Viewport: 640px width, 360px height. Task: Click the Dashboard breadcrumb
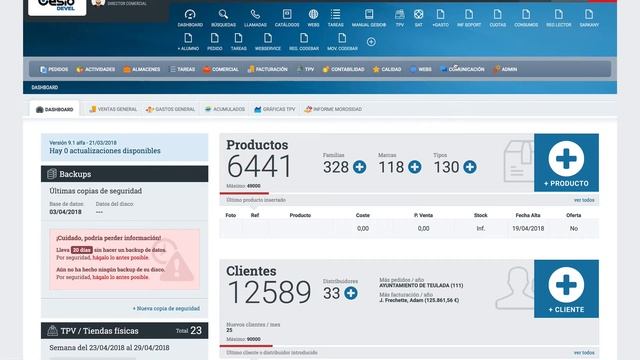pos(44,87)
